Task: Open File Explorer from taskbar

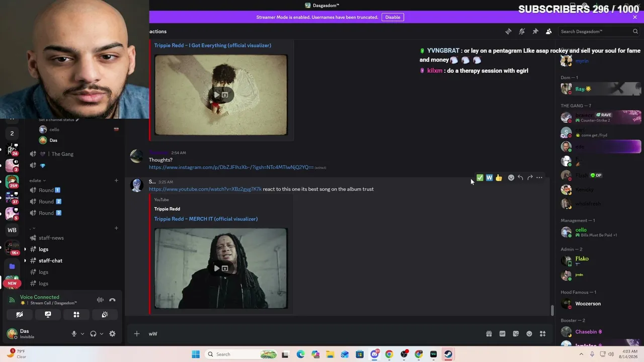Action: tap(330, 354)
